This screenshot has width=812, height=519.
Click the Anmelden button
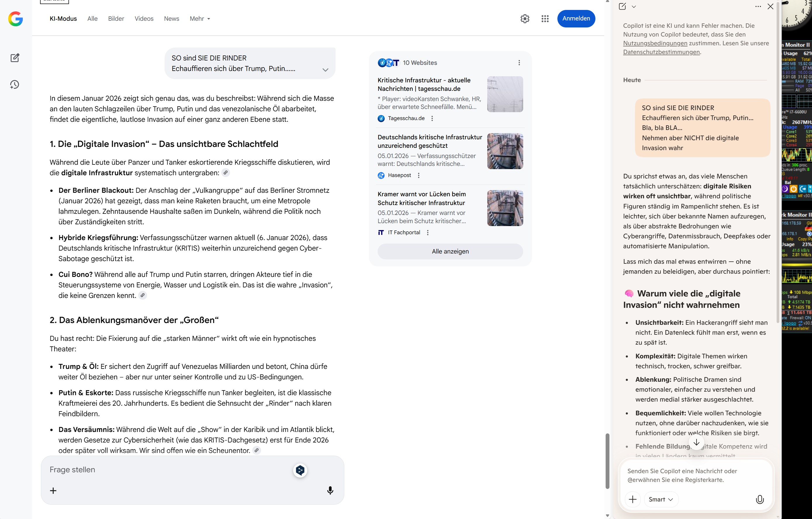click(x=576, y=18)
